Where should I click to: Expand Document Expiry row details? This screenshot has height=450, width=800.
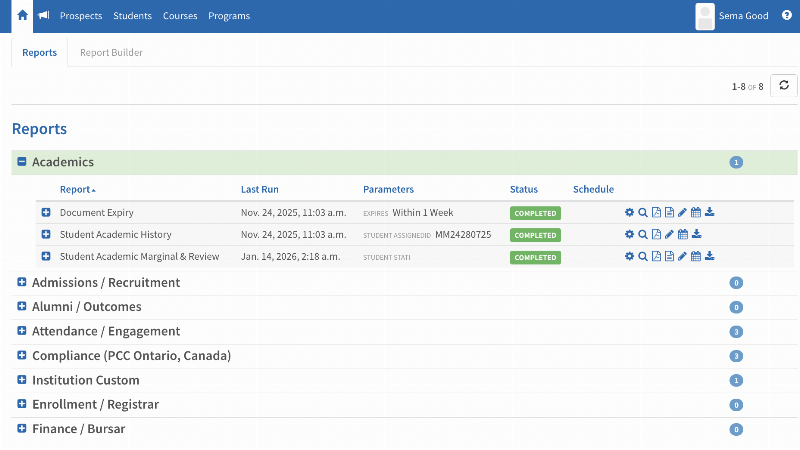click(46, 213)
